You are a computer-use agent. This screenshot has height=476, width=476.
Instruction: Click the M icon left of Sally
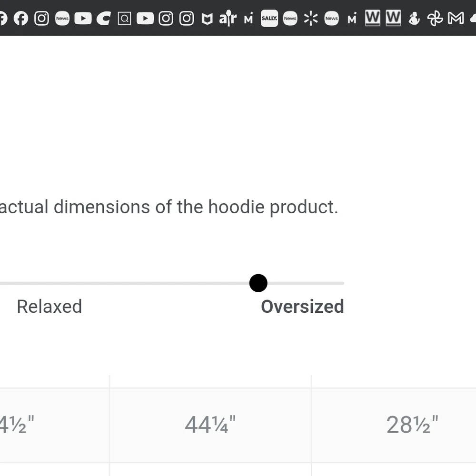pos(248,19)
